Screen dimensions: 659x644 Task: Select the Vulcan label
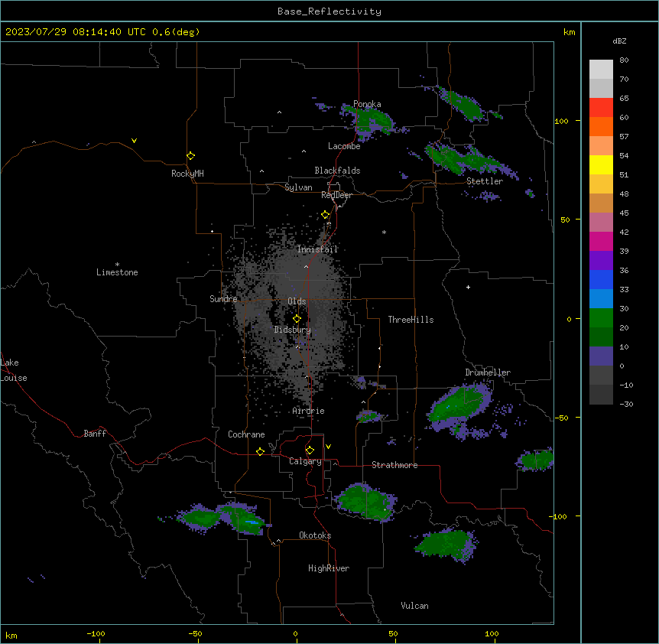click(x=414, y=606)
